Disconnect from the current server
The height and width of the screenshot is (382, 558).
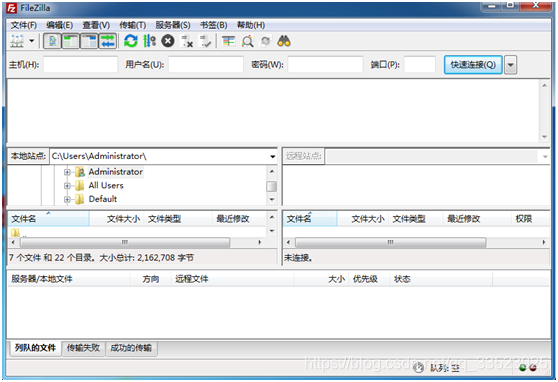187,41
